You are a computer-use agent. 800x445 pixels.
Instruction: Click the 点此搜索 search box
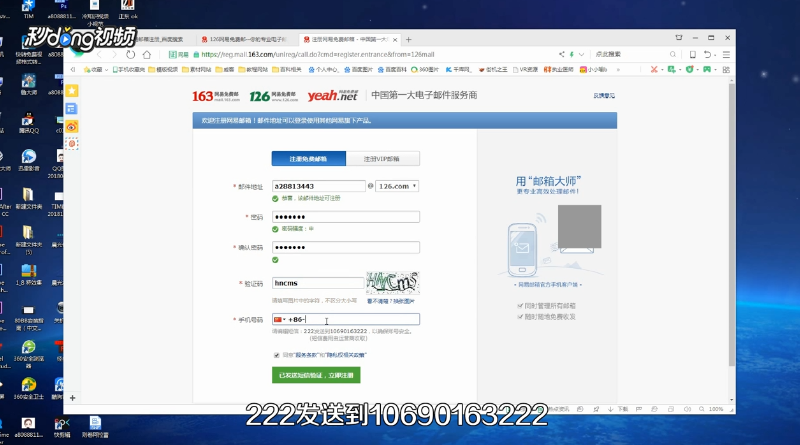click(630, 54)
